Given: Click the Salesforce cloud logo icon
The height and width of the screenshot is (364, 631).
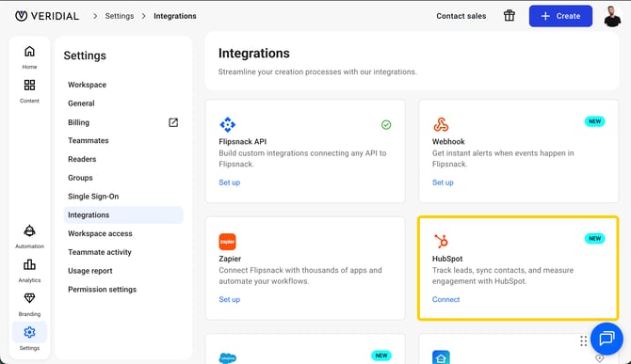Looking at the screenshot, I should 227,357.
